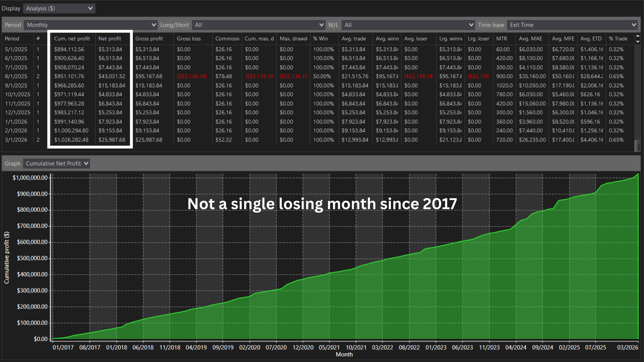
Task: Open the Time base Exit Time dropdown
Action: [x=572, y=25]
